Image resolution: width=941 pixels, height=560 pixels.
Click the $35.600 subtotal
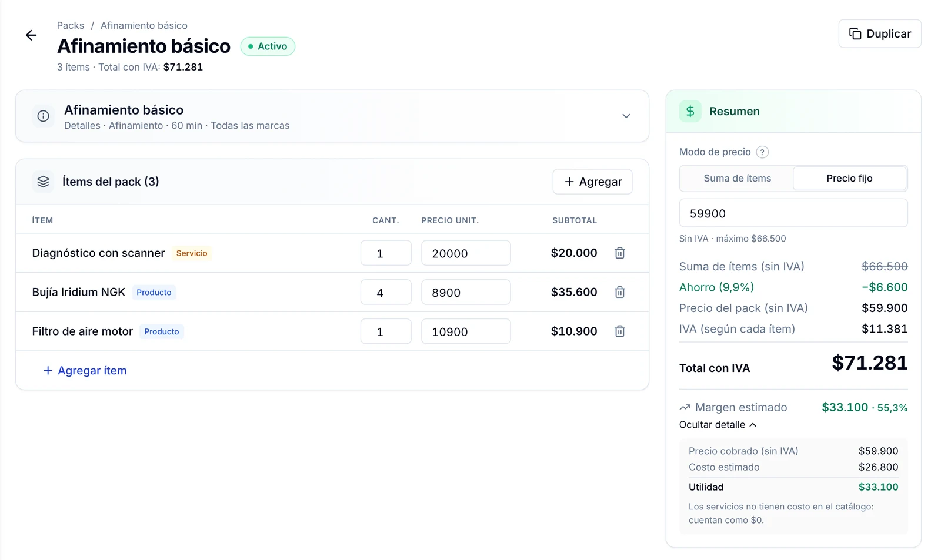(574, 292)
